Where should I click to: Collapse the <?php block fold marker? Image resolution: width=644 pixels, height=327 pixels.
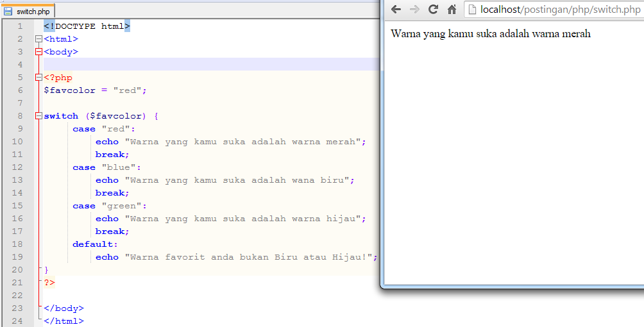tap(38, 78)
